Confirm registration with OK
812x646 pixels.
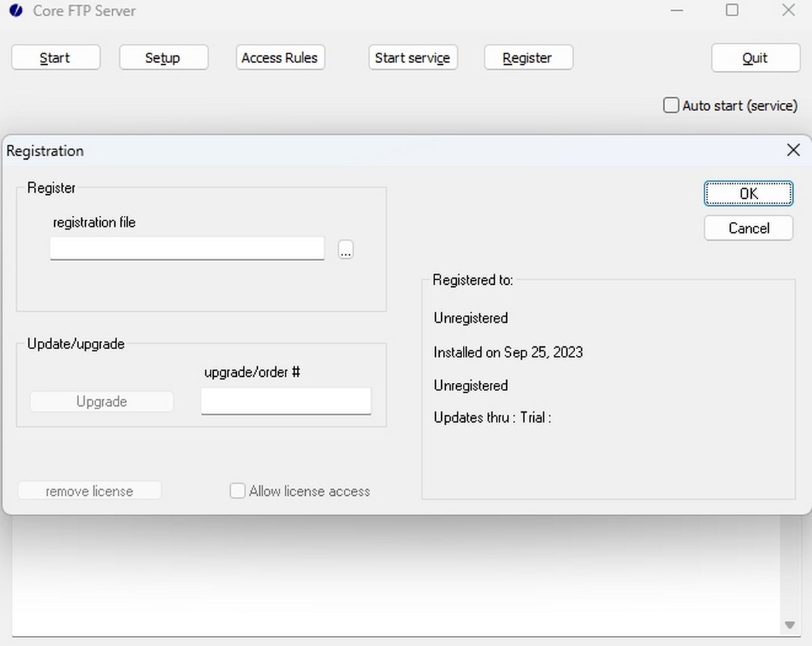click(748, 193)
